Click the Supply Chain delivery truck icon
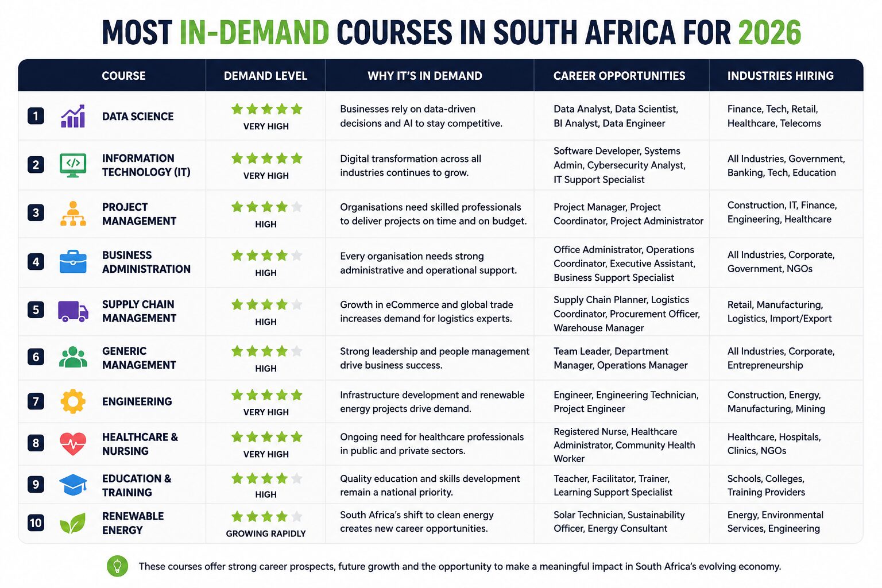The image size is (882, 588). click(x=73, y=311)
